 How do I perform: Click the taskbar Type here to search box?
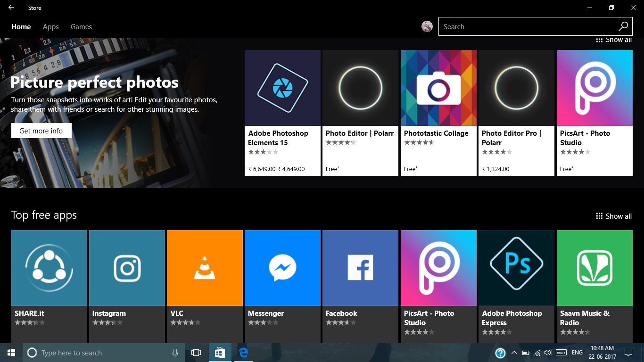[x=103, y=353]
